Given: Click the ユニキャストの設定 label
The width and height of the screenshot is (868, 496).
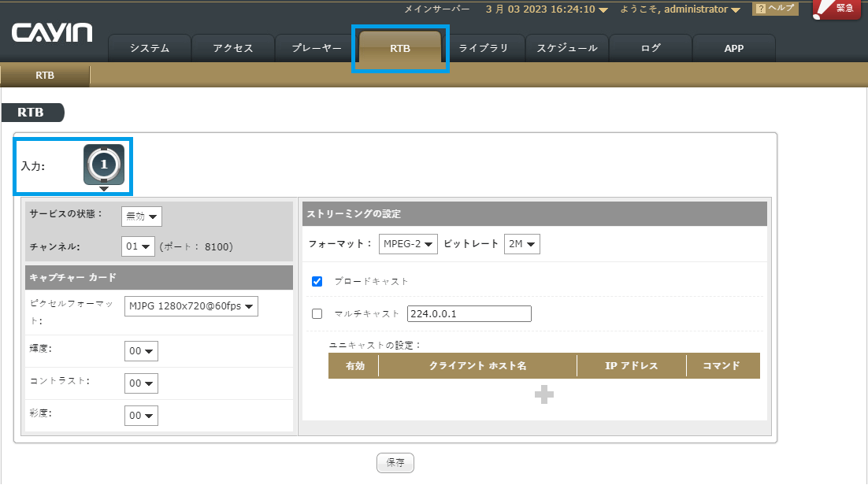Looking at the screenshot, I should pyautogui.click(x=376, y=345).
